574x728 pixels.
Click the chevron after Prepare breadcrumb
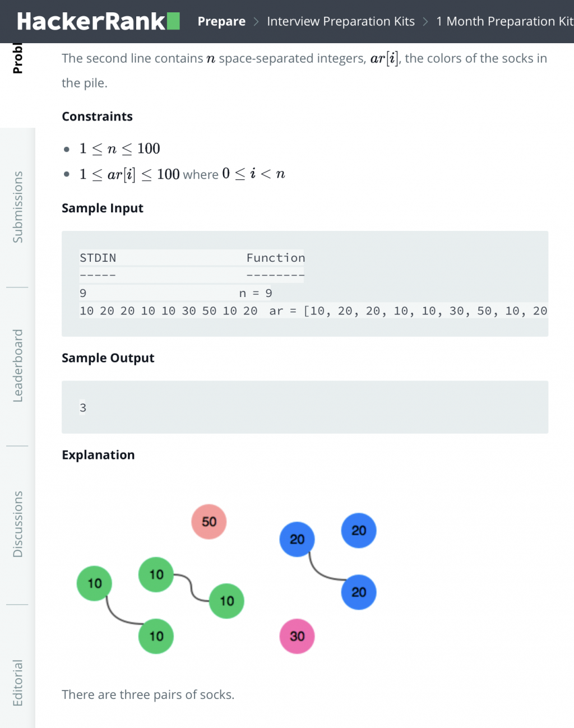256,21
